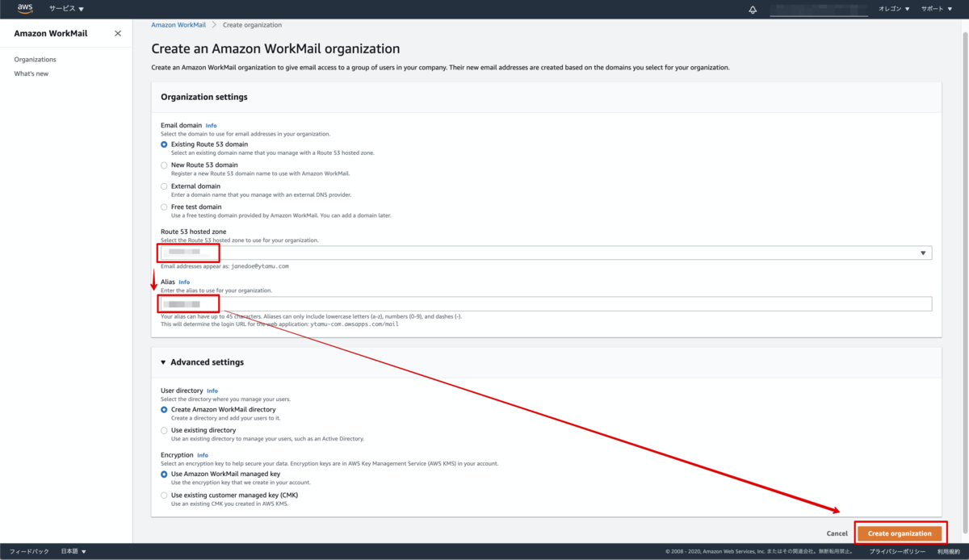This screenshot has width=969, height=560.
Task: Select Free test domain option
Action: pyautogui.click(x=164, y=207)
